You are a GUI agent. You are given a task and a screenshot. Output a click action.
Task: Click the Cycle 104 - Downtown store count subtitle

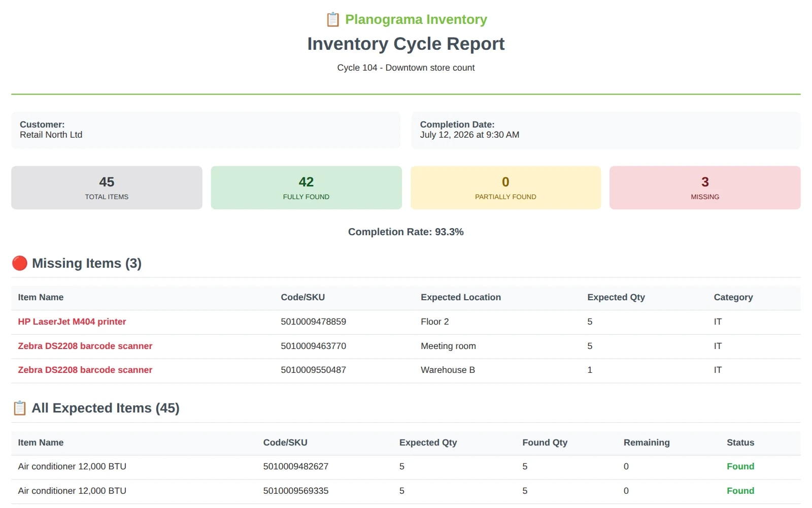tap(406, 68)
